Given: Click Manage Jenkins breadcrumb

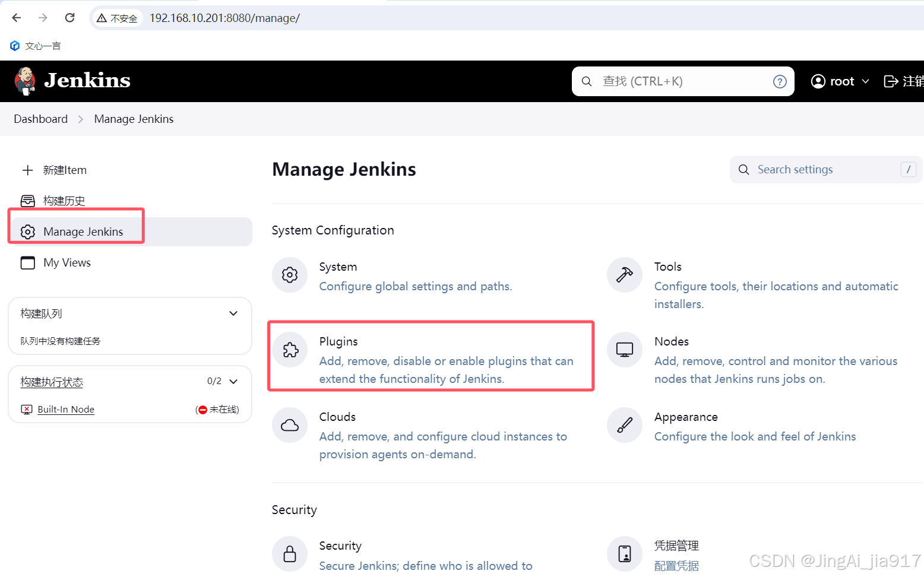Looking at the screenshot, I should tap(134, 119).
